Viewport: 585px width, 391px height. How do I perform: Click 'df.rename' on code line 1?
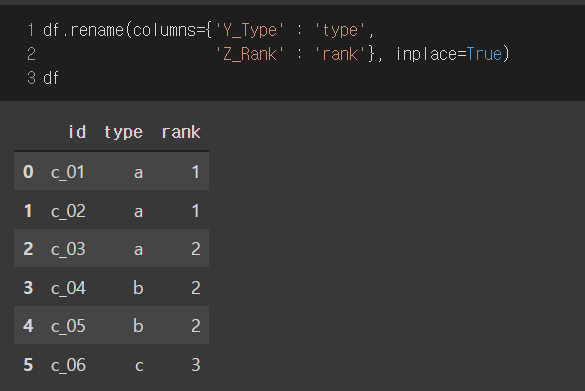[83, 30]
